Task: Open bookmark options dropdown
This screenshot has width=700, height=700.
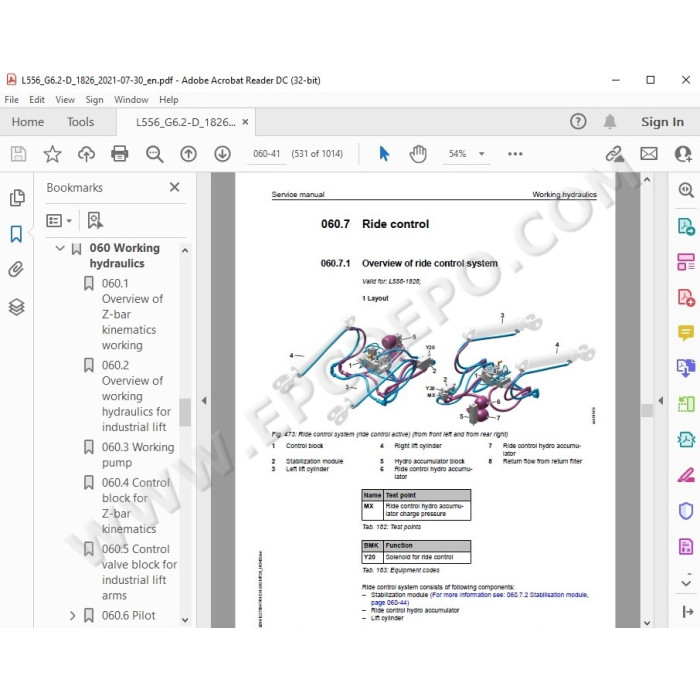Action: click(x=58, y=221)
